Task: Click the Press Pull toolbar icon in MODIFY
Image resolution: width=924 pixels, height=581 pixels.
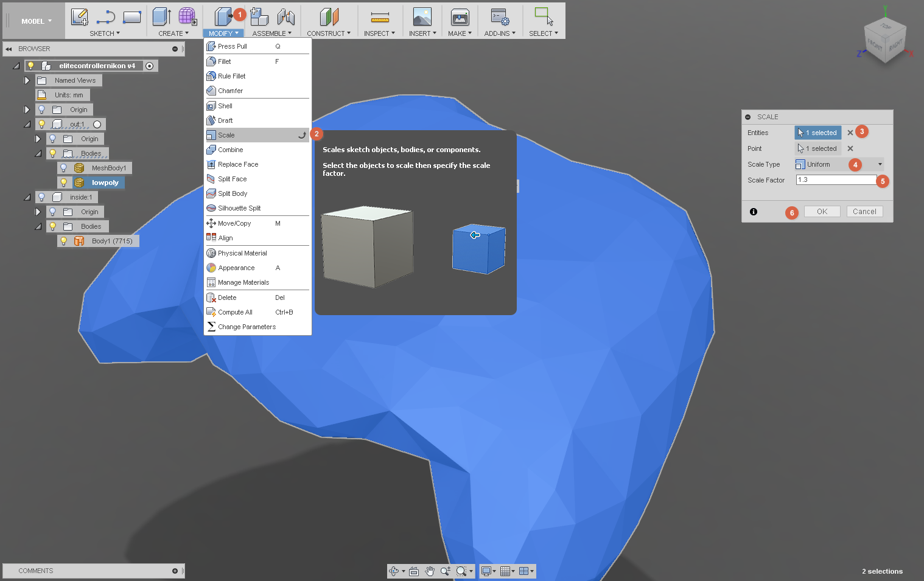Action: (223, 17)
